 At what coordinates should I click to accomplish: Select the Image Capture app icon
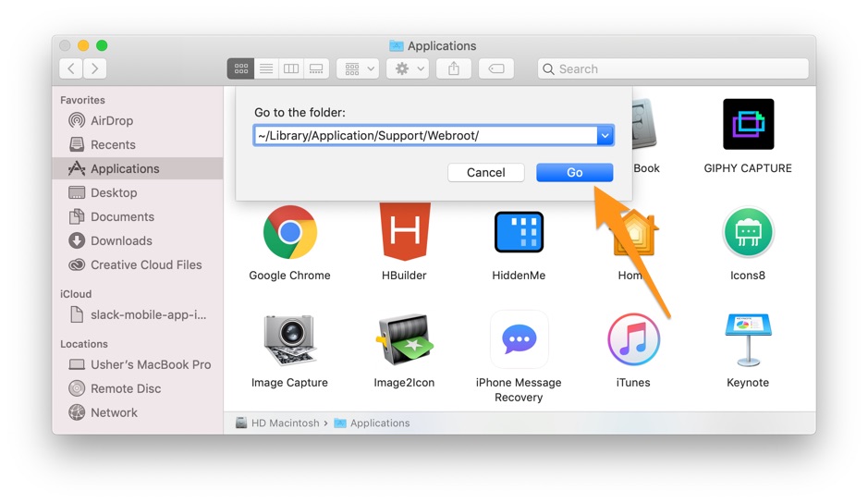tap(289, 339)
